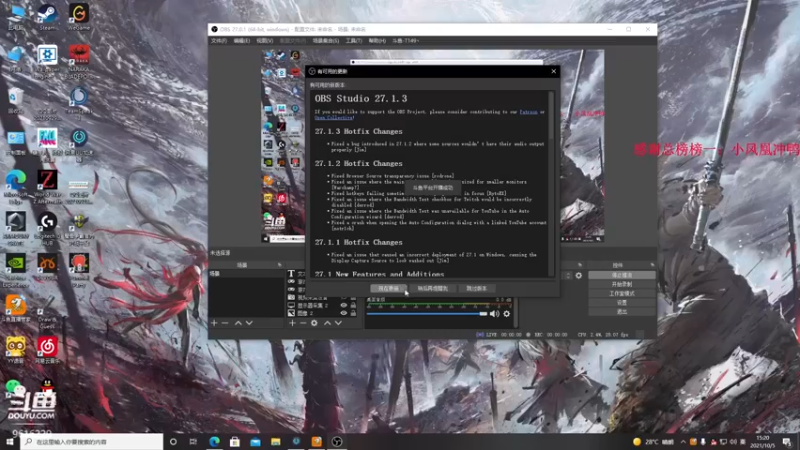This screenshot has width=800, height=450.
Task: Select the Logitech G HUB desktop icon
Action: coord(47,229)
